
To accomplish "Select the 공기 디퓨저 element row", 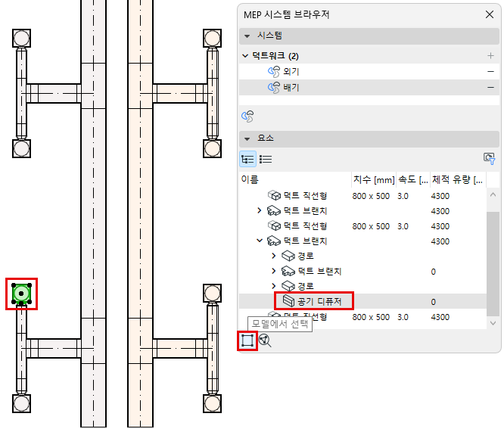I will pyautogui.click(x=362, y=301).
